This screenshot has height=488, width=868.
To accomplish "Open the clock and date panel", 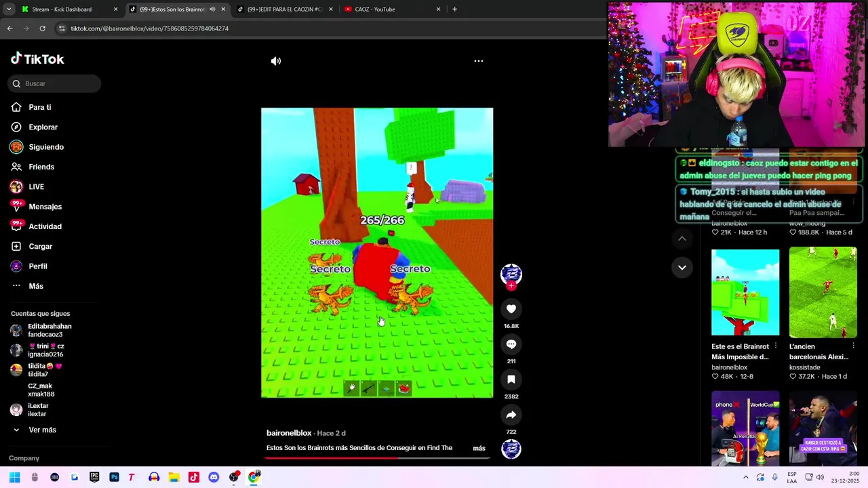I will coord(846,477).
